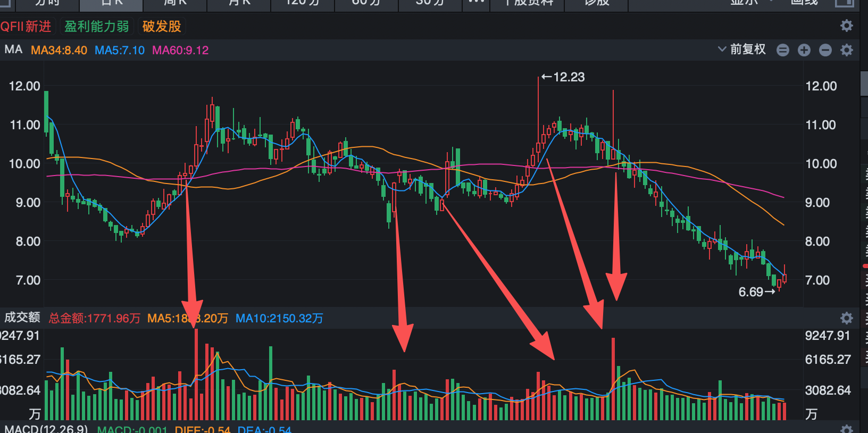Click the 破发股 tag

pos(162,26)
